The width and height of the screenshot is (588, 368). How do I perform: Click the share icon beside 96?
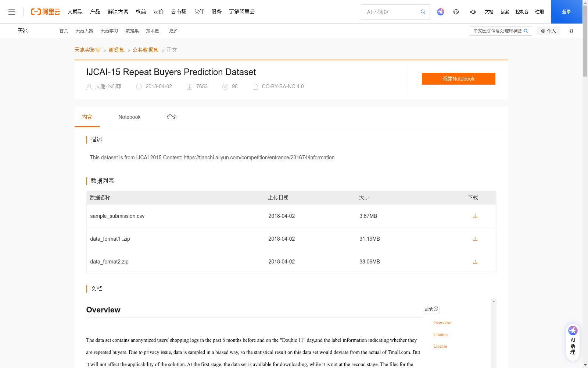(225, 87)
